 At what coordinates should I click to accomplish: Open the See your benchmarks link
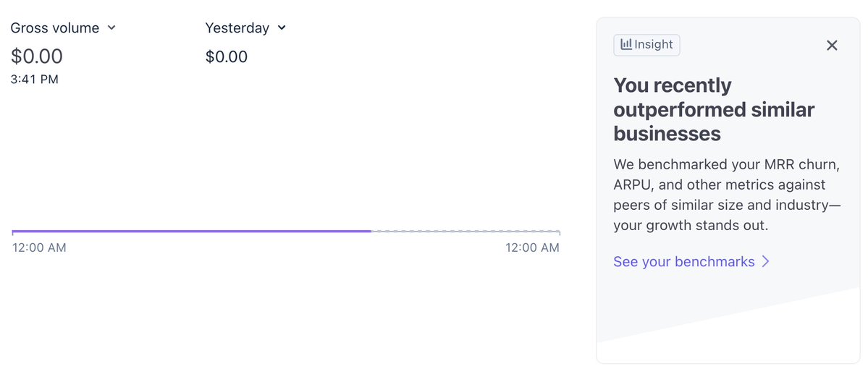[x=691, y=262]
